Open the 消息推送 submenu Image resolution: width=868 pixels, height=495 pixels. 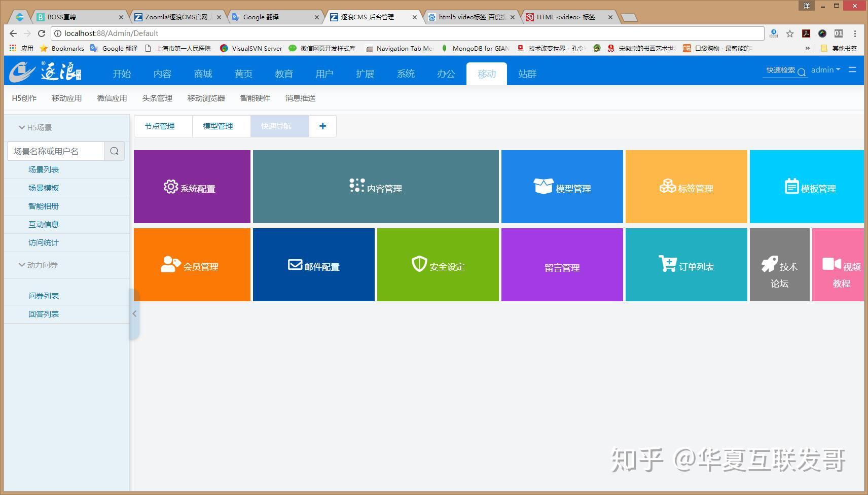[301, 98]
